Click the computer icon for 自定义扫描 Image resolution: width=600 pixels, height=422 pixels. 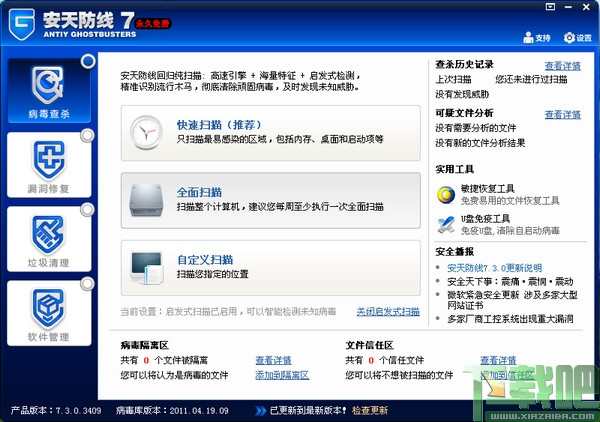[147, 267]
